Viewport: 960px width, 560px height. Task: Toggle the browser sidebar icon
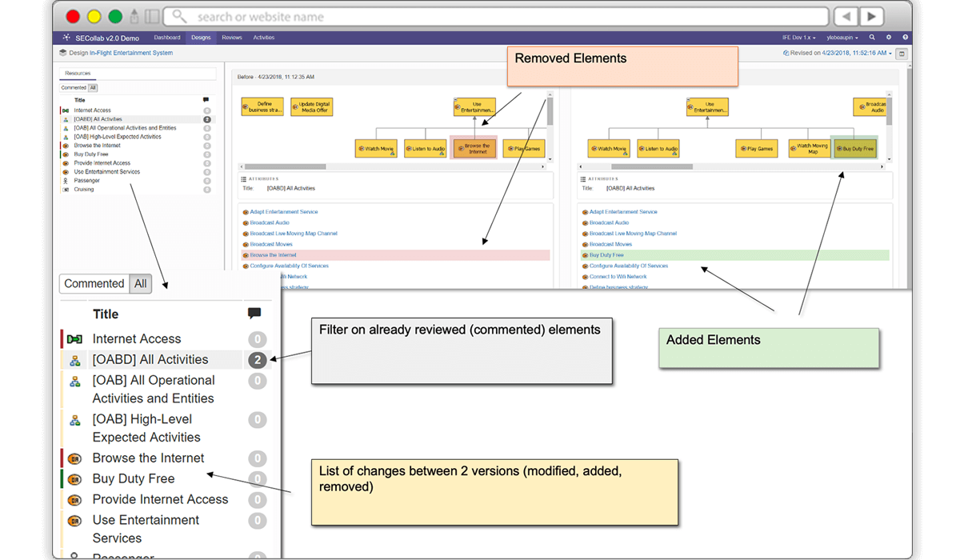coord(152,16)
